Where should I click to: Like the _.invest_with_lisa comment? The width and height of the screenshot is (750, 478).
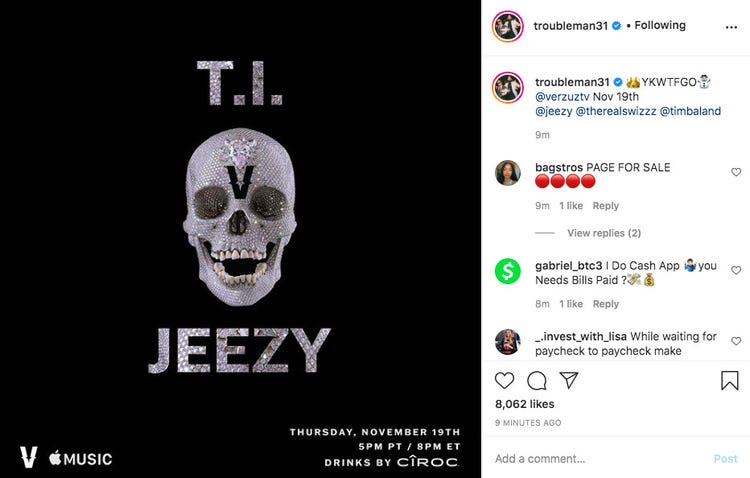click(736, 341)
